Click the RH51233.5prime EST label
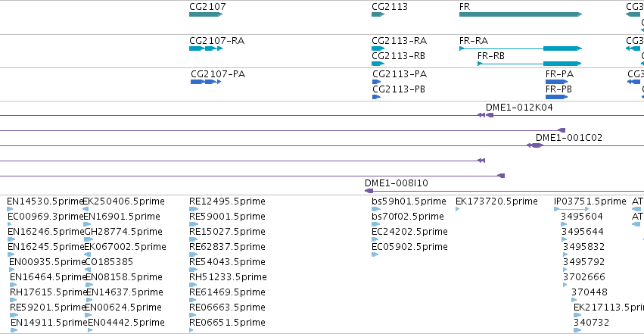The height and width of the screenshot is (334, 644). point(228,277)
